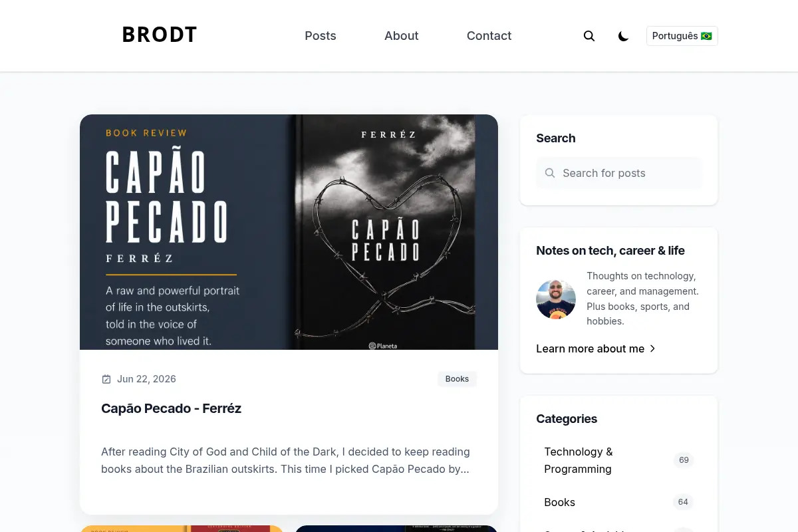The image size is (798, 532).
Task: Click the magnifier icon inside the sidebar search box
Action: point(550,173)
